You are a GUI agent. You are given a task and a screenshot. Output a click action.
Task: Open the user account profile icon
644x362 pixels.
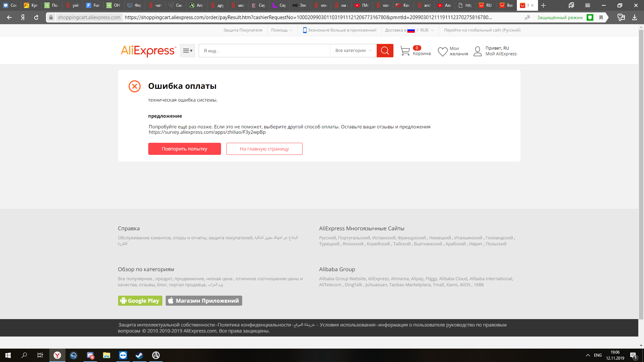(478, 51)
